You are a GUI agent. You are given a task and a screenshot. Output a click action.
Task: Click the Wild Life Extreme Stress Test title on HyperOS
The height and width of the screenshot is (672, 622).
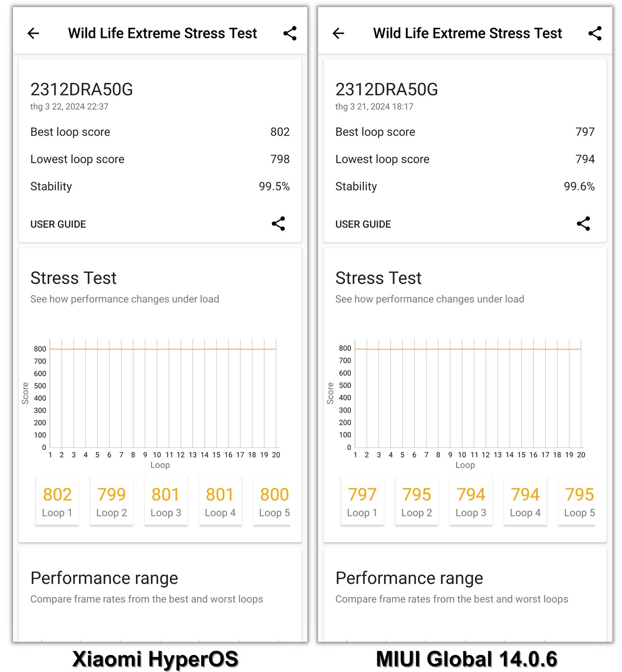click(x=162, y=33)
